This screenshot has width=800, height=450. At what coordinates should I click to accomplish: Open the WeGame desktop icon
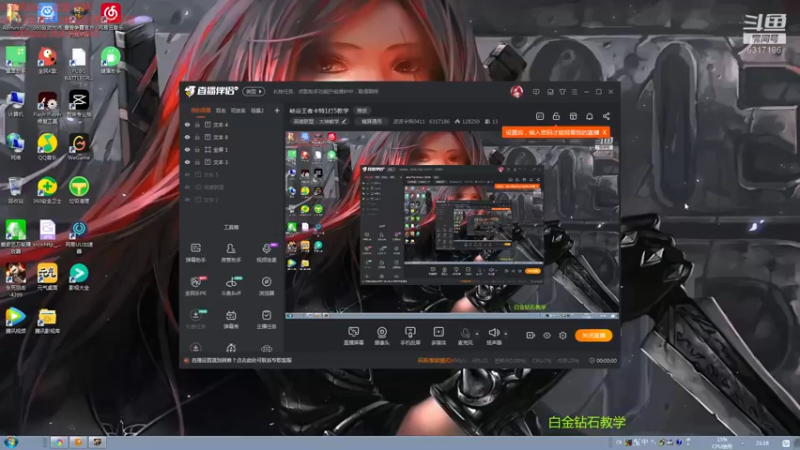point(79,146)
